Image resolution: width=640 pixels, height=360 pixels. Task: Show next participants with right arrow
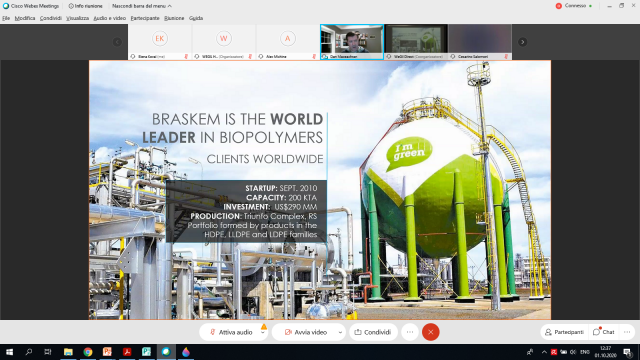coord(522,42)
